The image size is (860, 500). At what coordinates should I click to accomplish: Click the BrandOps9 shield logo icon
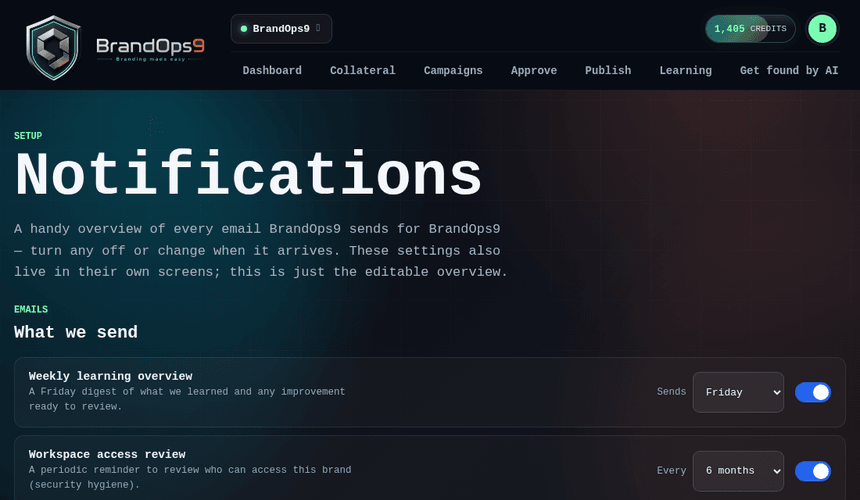click(53, 48)
